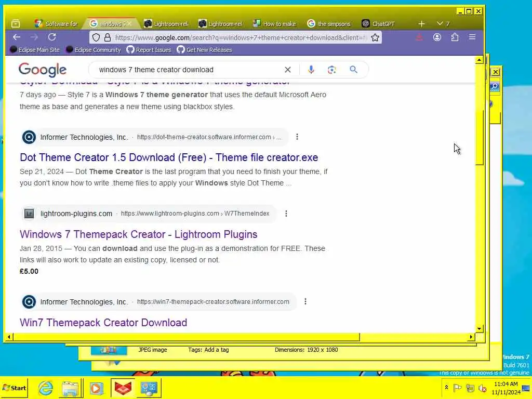Viewport: 532px width, 399px height.
Task: Bookmark this page with star icon
Action: click(x=375, y=37)
